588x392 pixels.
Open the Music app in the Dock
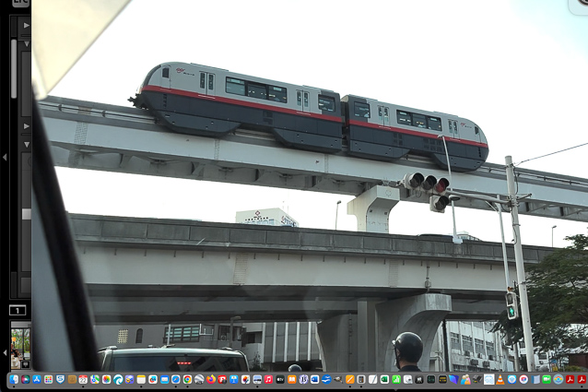(x=268, y=380)
